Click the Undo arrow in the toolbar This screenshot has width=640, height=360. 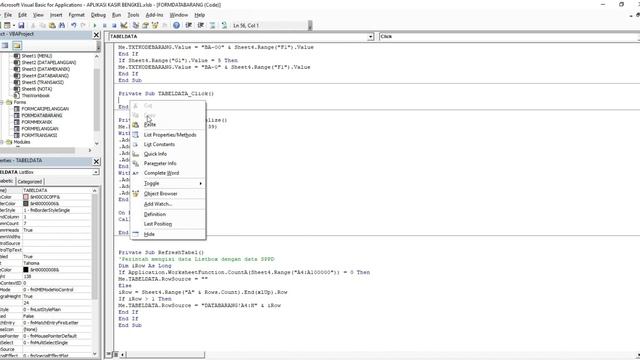pos(73,25)
